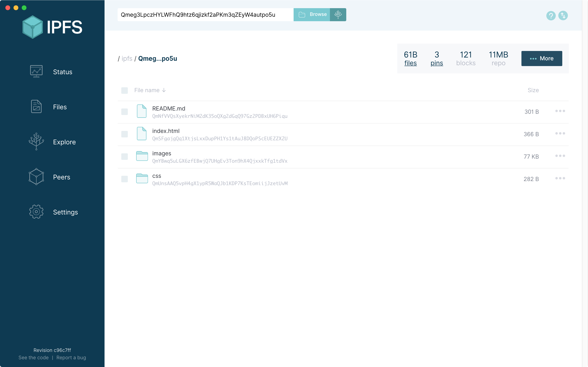This screenshot has height=367, width=588.
Task: Click the IPFS node identity icon
Action: [x=563, y=15]
